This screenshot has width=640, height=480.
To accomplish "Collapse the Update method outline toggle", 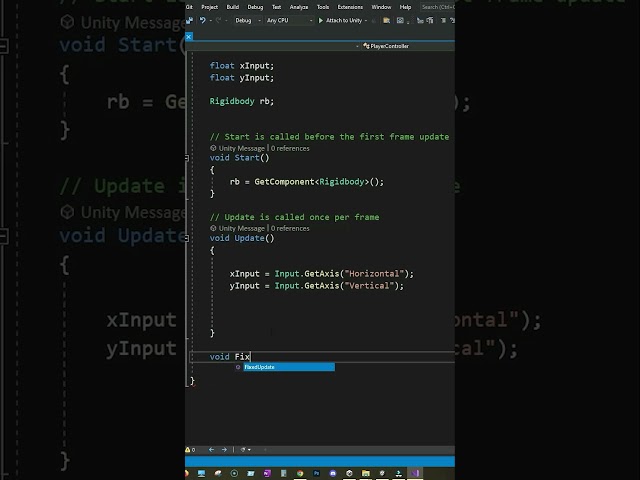I will point(187,238).
